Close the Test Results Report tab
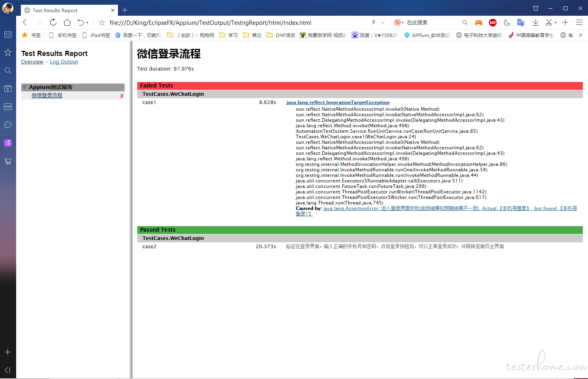Screen dimensions: 588x379 coord(113,10)
